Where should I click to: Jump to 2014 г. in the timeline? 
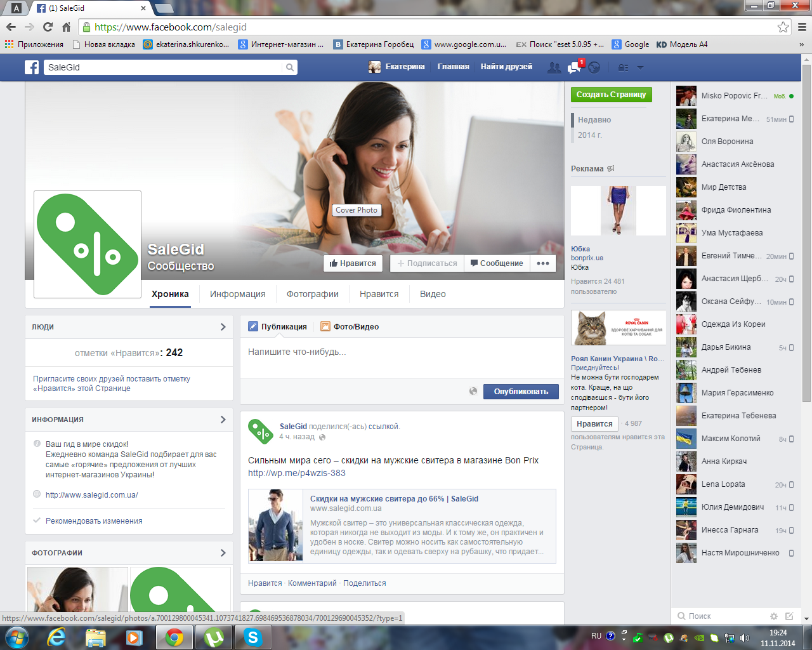click(x=590, y=135)
